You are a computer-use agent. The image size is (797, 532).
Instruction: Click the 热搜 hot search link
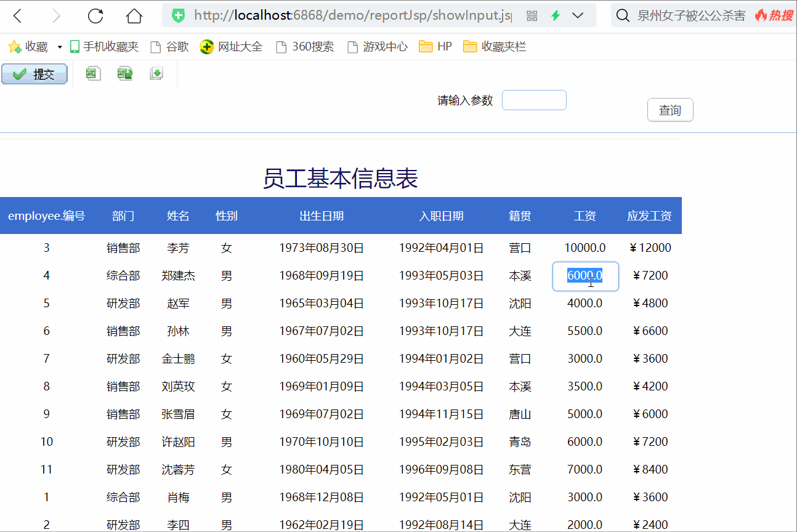pos(775,16)
